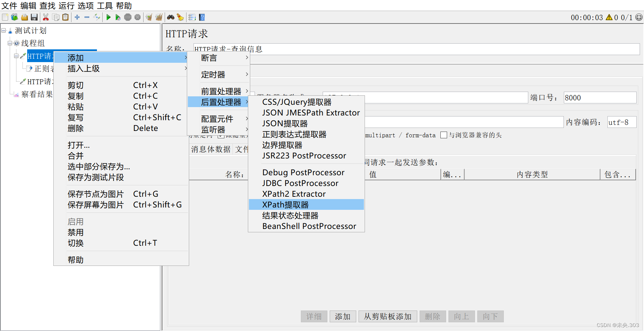Click the warning triangle log indicator
The width and height of the screenshot is (644, 331).
[609, 17]
